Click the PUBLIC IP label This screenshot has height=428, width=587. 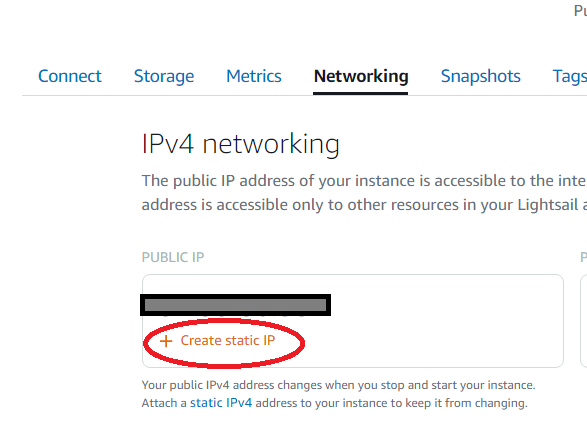tap(173, 257)
